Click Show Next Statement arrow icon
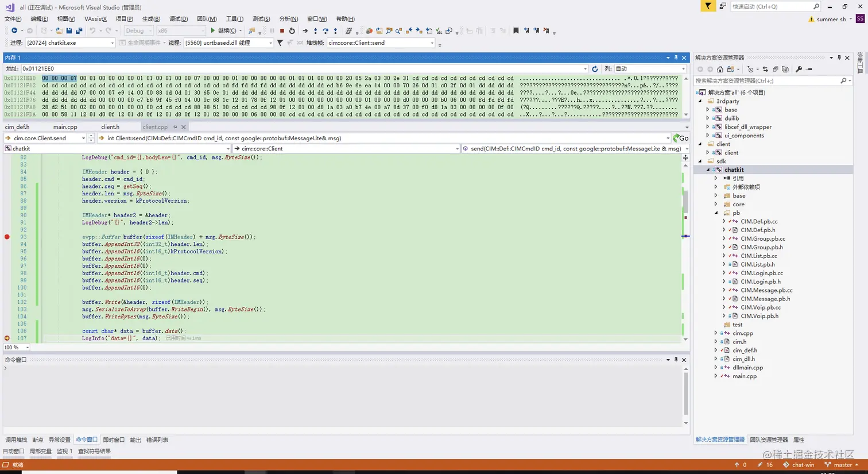Viewport: 868px width, 474px height. (305, 31)
